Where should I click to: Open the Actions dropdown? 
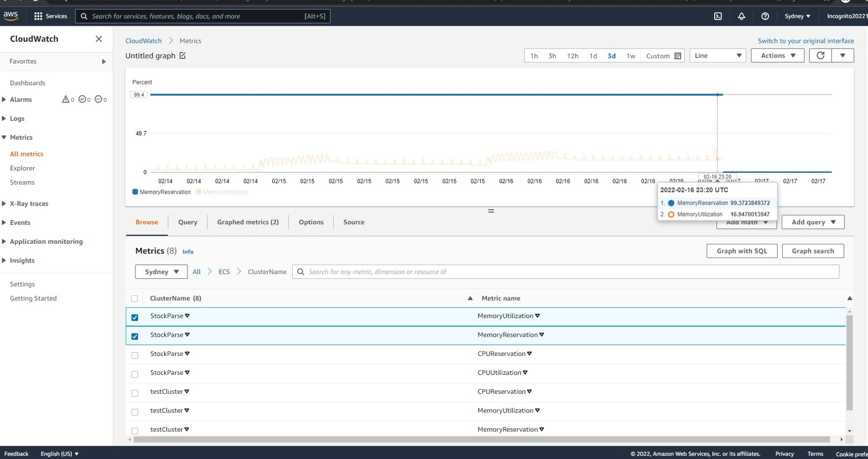(x=778, y=56)
